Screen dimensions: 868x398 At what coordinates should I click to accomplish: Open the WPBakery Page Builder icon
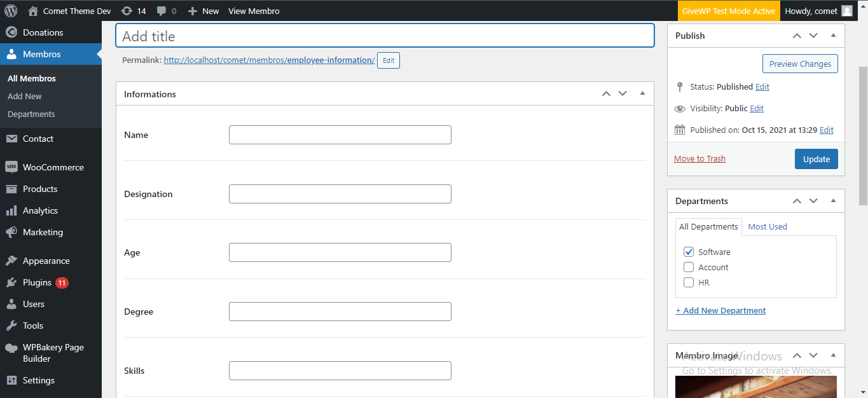tap(11, 348)
